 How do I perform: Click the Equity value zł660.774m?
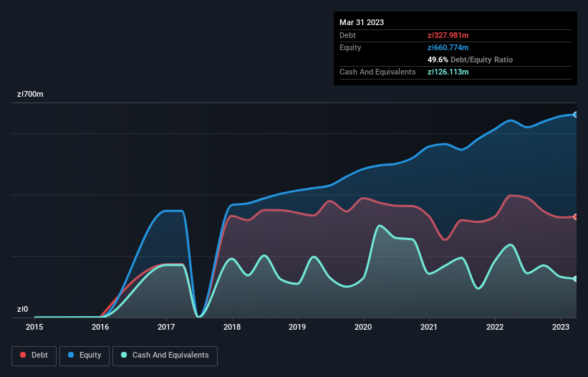click(x=448, y=47)
